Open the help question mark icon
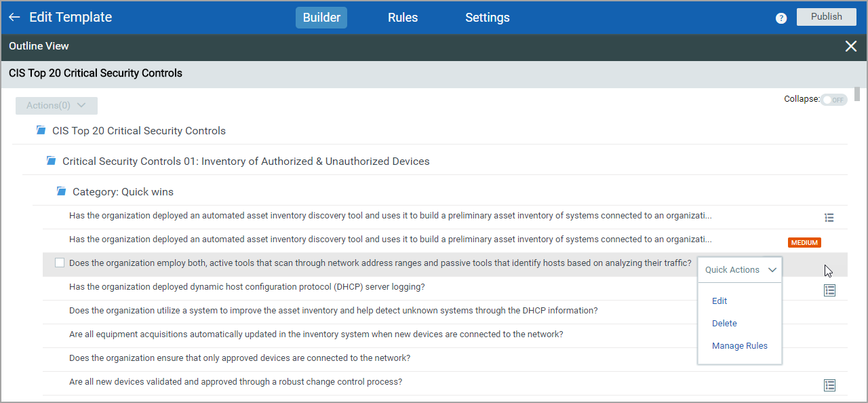Viewport: 868px width, 403px height. tap(781, 18)
